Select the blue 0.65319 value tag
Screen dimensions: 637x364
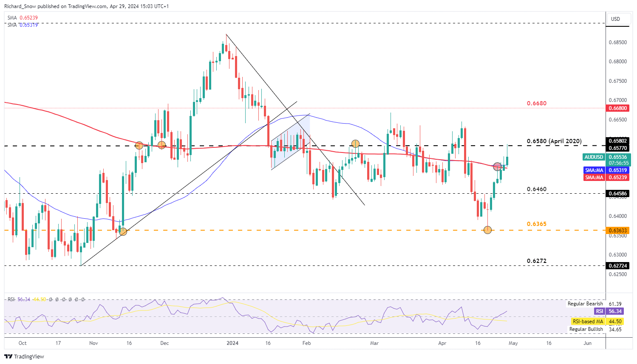tap(618, 170)
